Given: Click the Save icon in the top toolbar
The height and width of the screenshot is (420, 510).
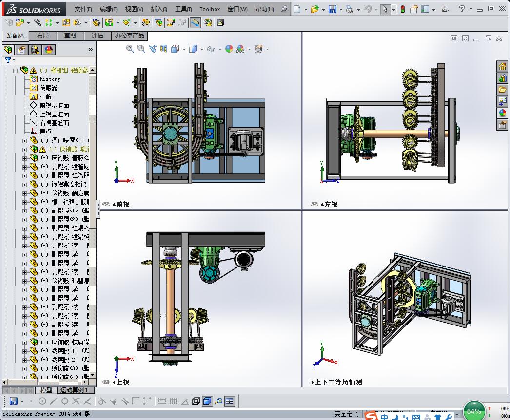Looking at the screenshot, I should pyautogui.click(x=332, y=9).
